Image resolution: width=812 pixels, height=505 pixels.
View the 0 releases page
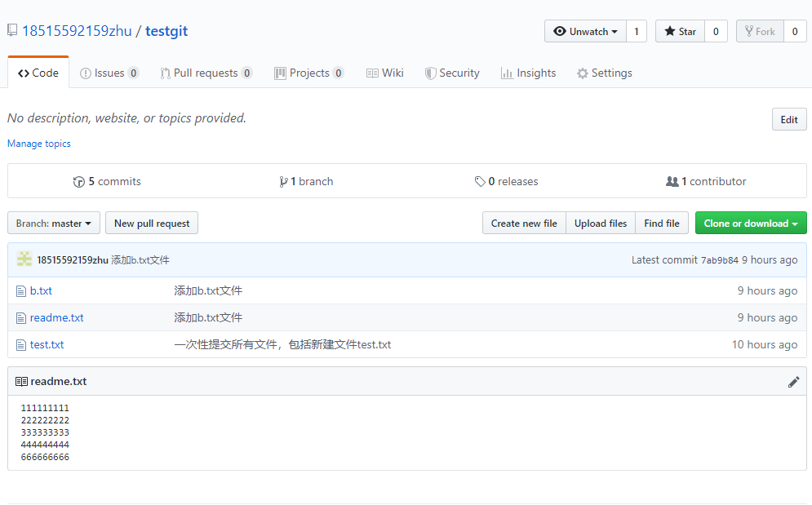507,181
